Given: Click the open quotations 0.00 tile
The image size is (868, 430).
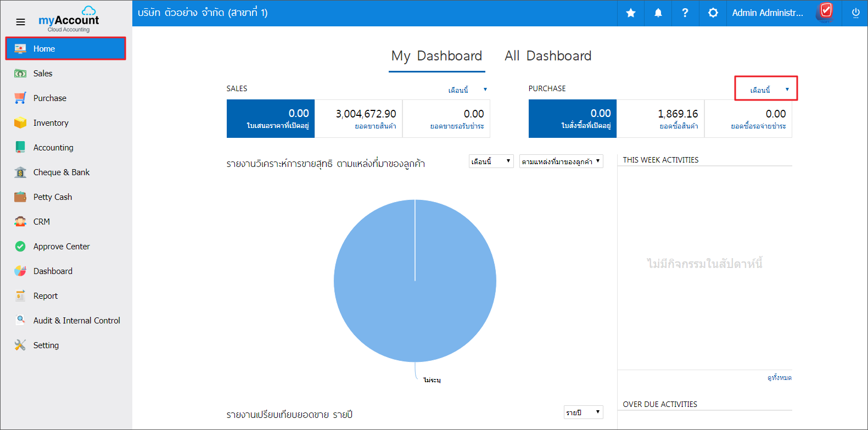Looking at the screenshot, I should [x=271, y=119].
